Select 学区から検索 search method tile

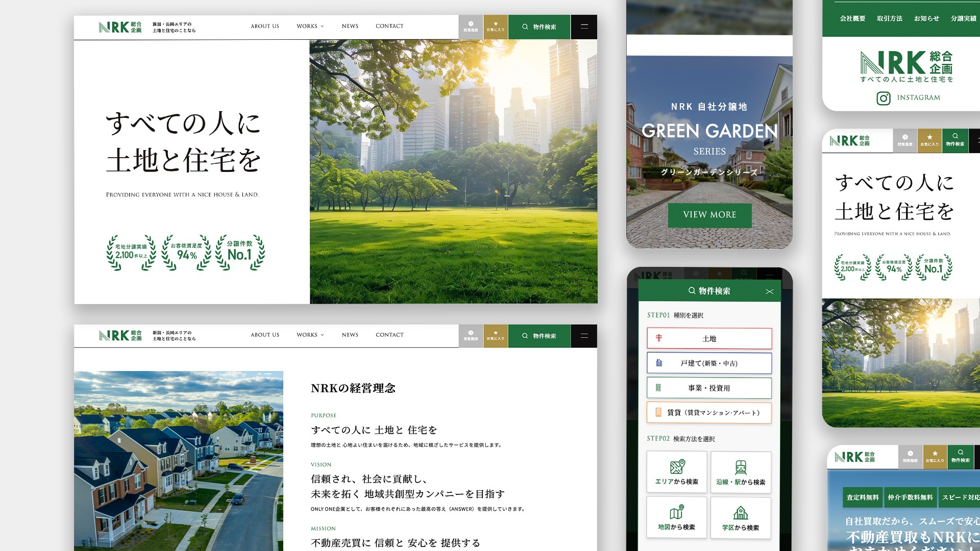click(x=741, y=517)
